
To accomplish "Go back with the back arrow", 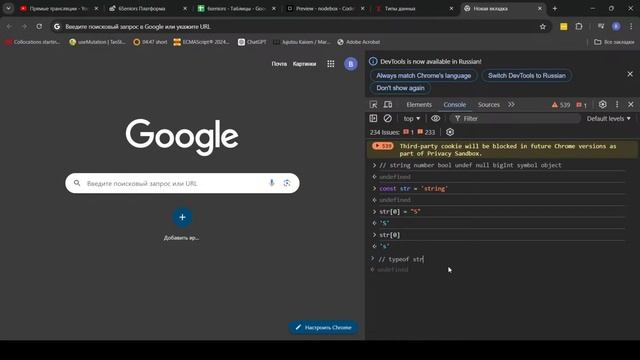I will (9, 27).
